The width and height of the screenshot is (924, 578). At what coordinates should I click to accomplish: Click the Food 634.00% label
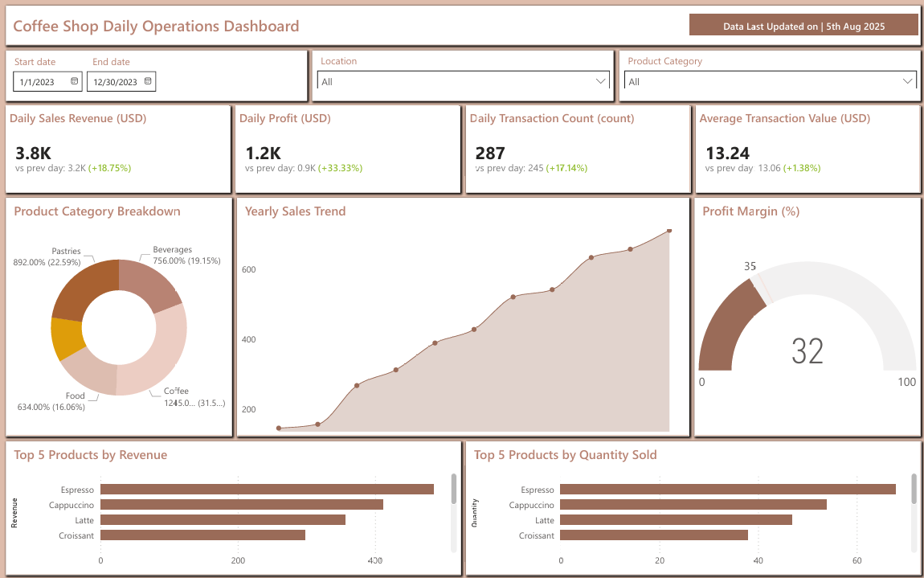(51, 401)
